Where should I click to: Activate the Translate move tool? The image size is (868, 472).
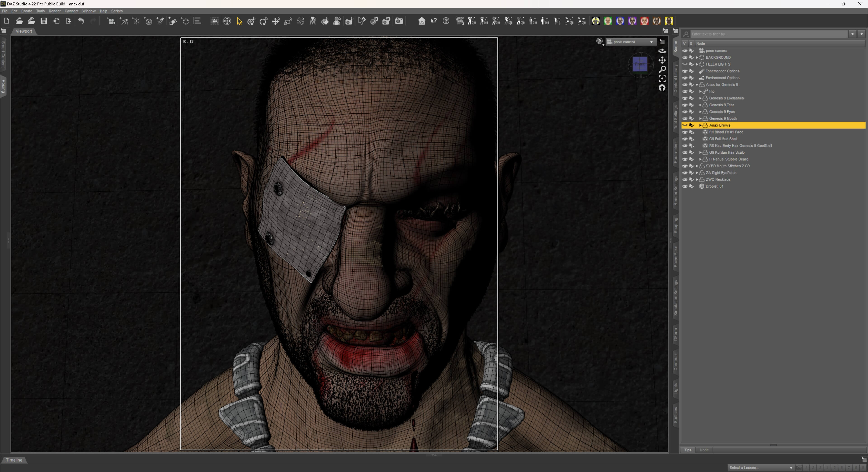276,21
